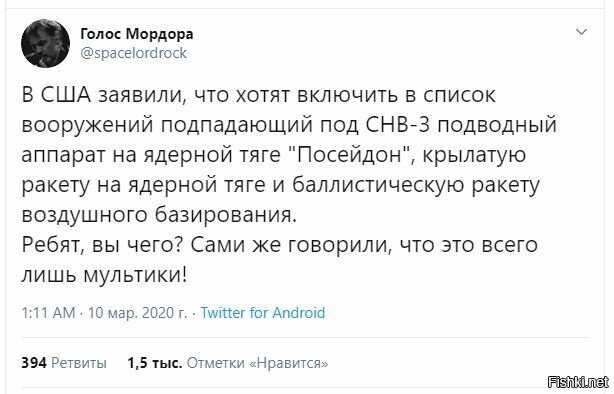This screenshot has width=614, height=394.
Task: Open the @spacelordrock handle link
Action: pyautogui.click(x=134, y=53)
